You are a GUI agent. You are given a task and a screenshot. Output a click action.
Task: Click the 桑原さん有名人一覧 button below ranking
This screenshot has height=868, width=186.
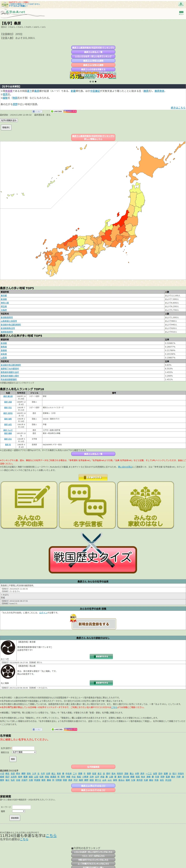tap(93, 454)
